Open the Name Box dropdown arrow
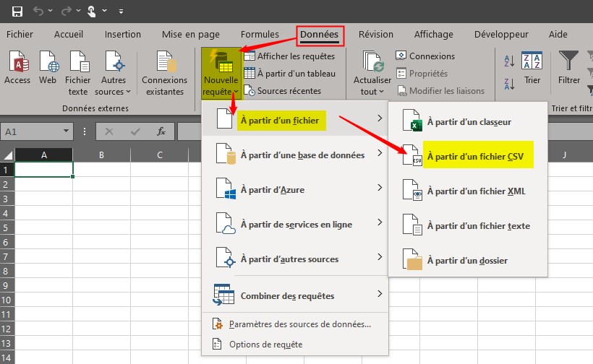The width and height of the screenshot is (593, 364). tap(67, 132)
